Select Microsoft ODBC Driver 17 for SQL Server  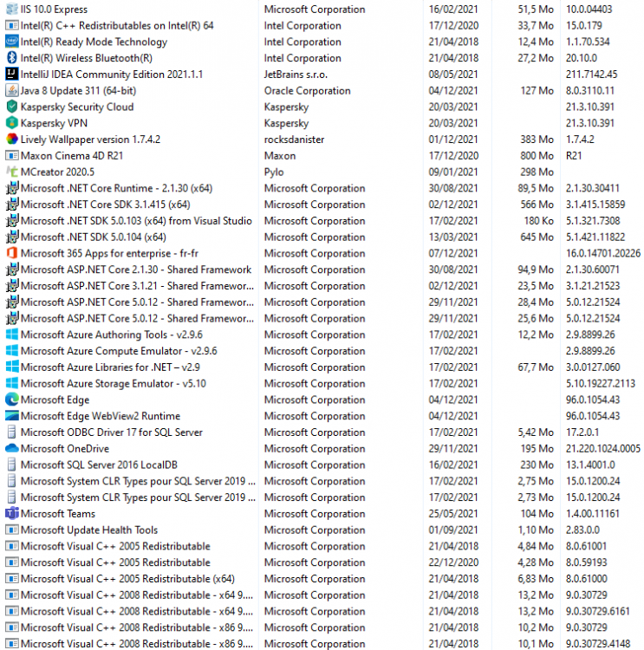[112, 432]
